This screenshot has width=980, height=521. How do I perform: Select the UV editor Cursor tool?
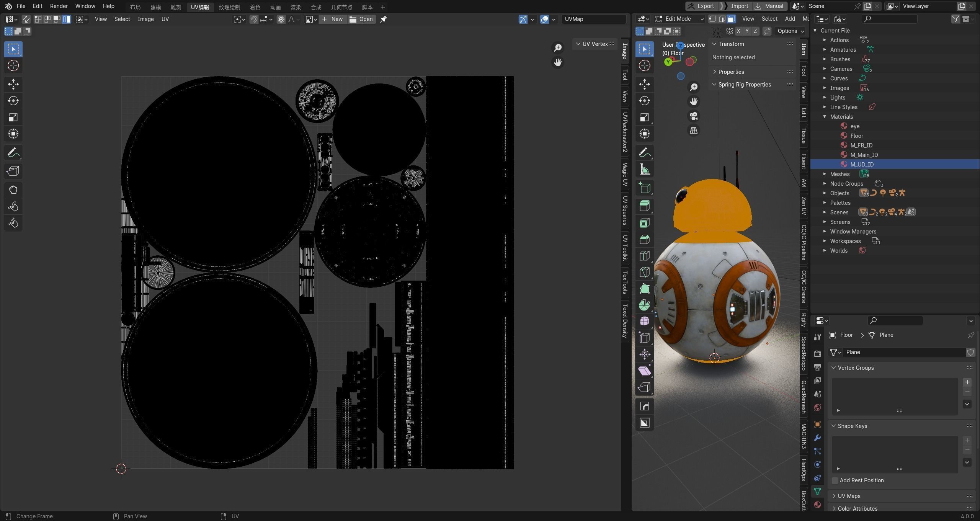(x=13, y=65)
